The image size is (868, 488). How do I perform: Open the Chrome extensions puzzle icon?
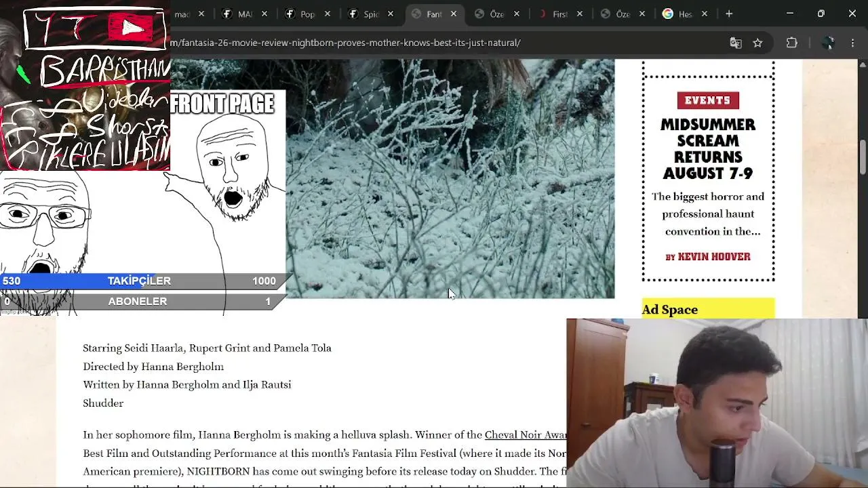pos(791,43)
